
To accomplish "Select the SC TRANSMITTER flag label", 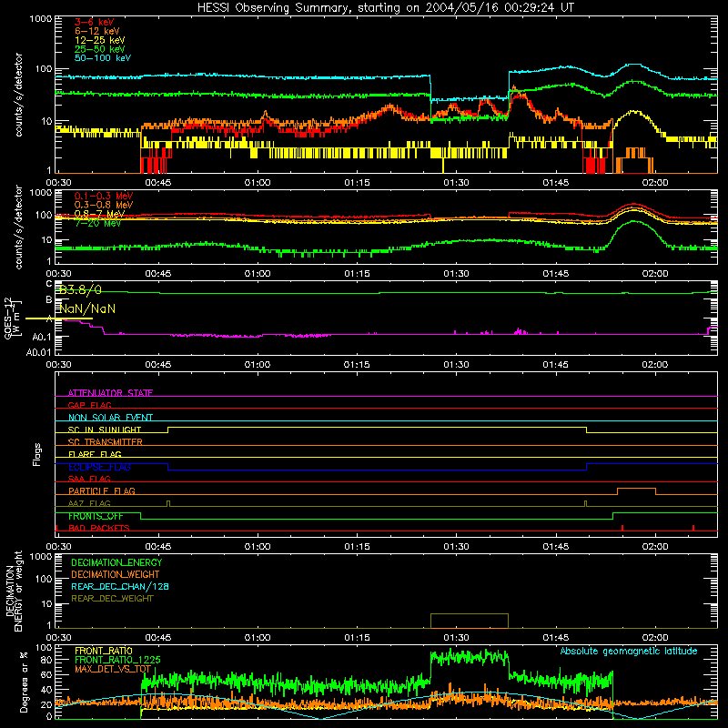I will pos(106,442).
